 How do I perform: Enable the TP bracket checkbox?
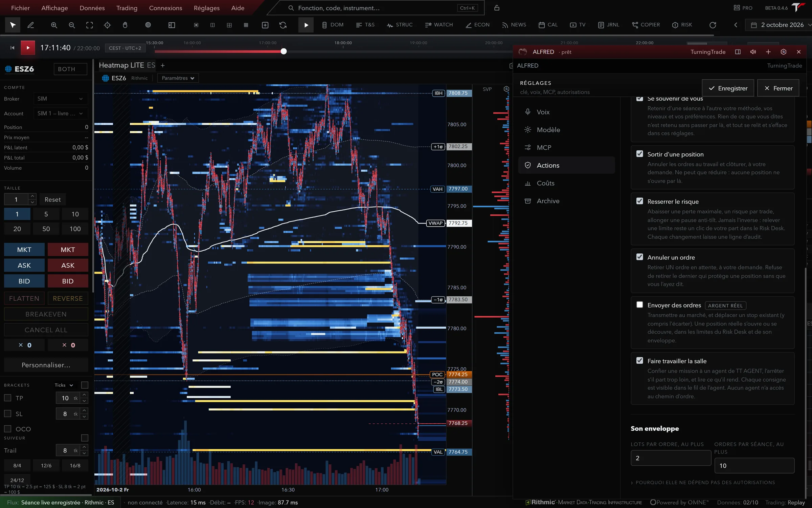[8, 398]
